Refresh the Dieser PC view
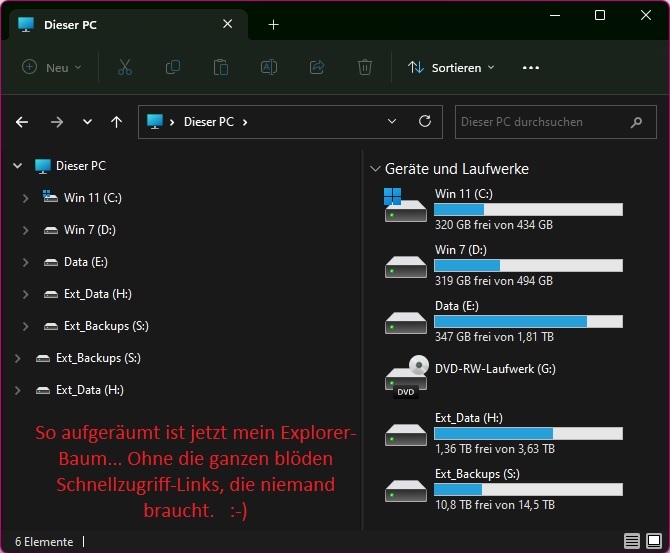 425,121
